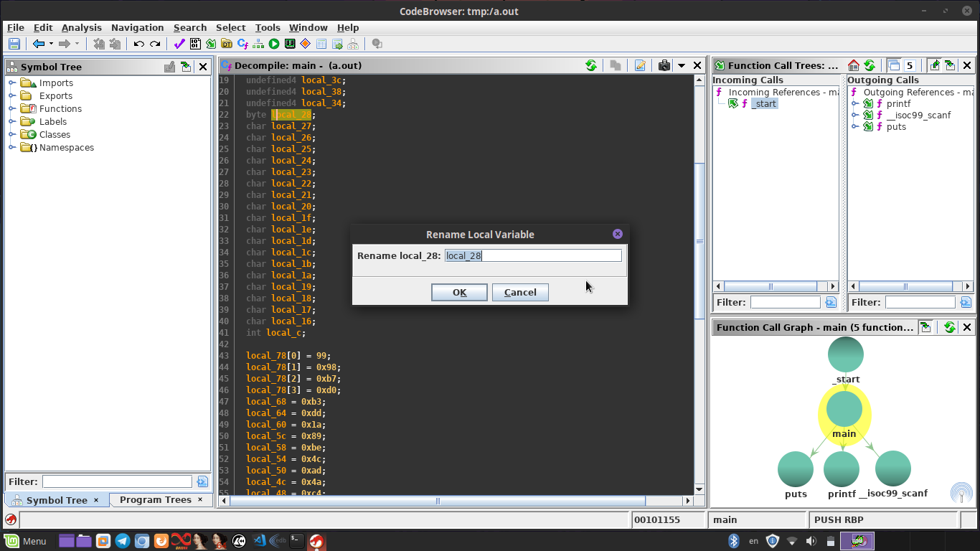Open the Decompiler Cf toolbar icon
The width and height of the screenshot is (980, 551).
point(242,44)
